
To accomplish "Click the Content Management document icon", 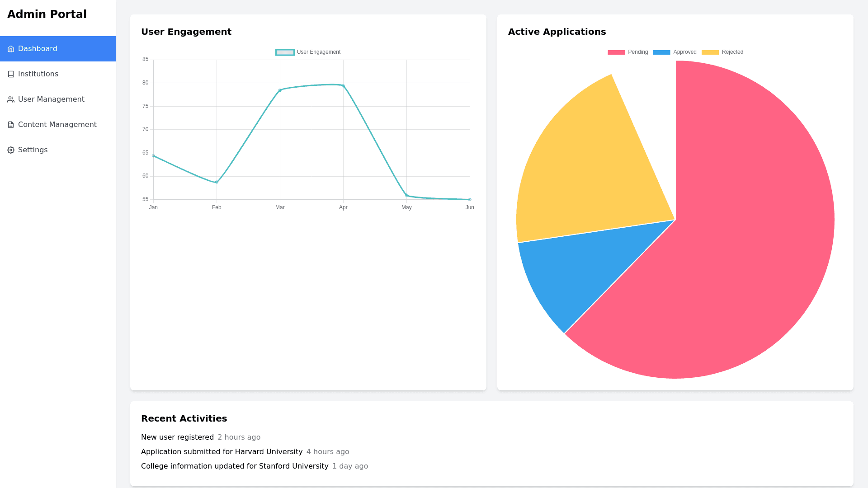I will (x=11, y=125).
